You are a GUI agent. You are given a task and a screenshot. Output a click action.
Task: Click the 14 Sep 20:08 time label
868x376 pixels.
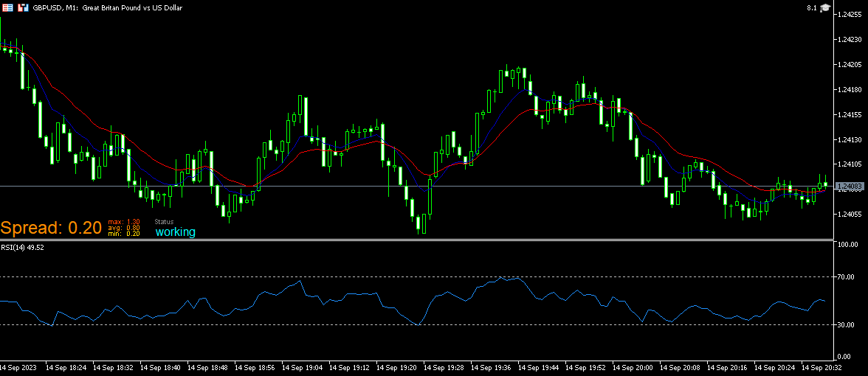(x=681, y=367)
